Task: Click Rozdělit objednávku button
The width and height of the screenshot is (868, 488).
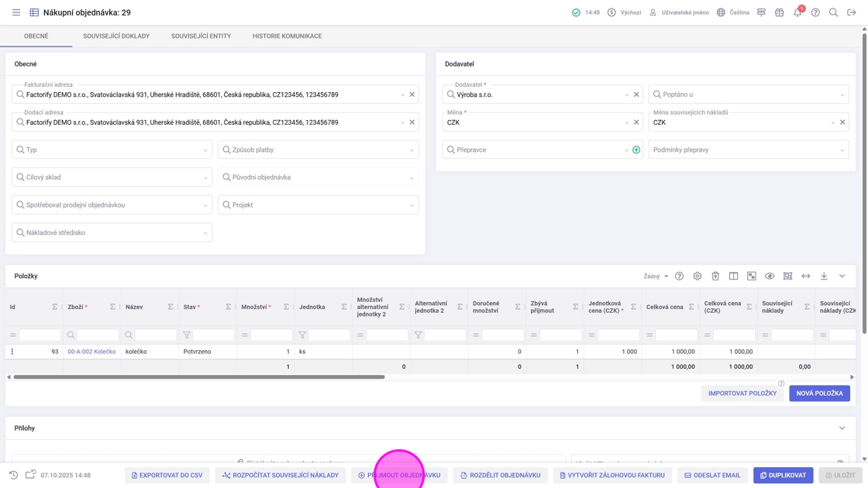Action: tap(501, 476)
